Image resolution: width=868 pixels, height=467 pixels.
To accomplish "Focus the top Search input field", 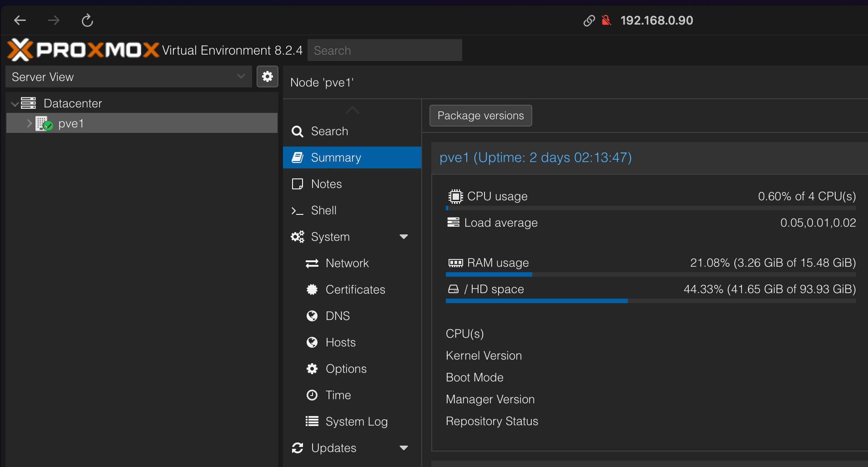I will click(x=385, y=50).
